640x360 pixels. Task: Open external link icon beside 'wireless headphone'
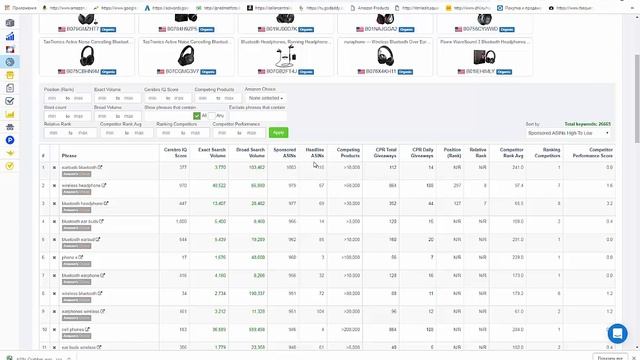tap(104, 185)
